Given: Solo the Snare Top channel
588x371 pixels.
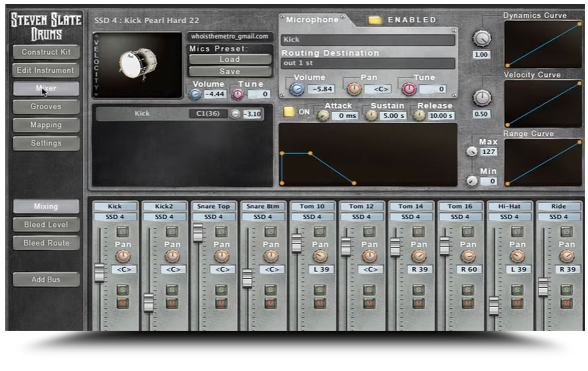Looking at the screenshot, I should tap(221, 290).
